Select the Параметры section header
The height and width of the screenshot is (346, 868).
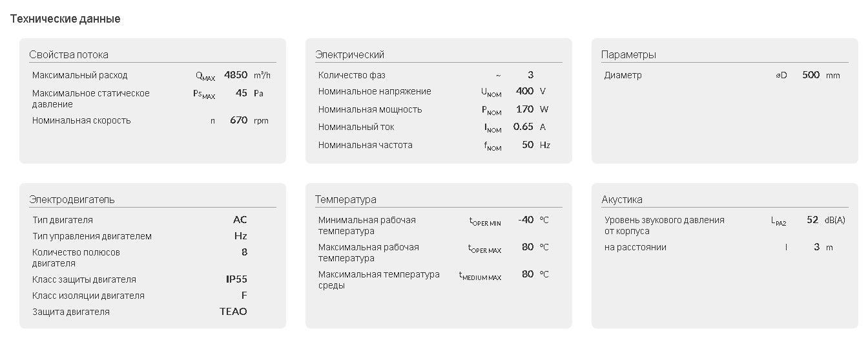click(x=628, y=55)
